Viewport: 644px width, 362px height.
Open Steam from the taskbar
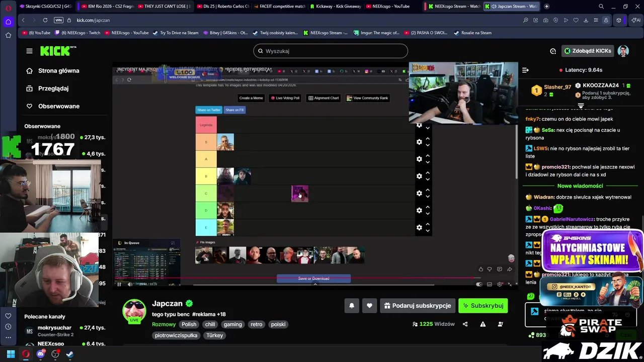(x=70, y=354)
